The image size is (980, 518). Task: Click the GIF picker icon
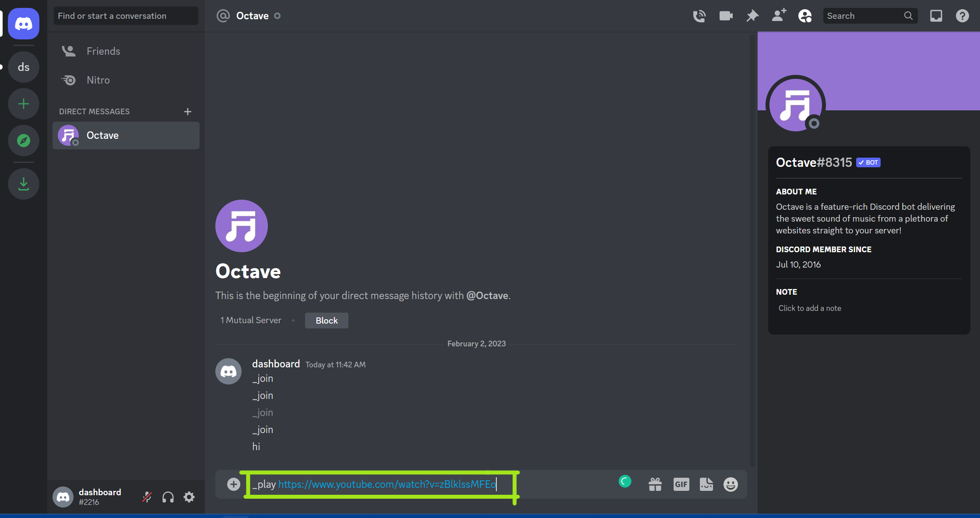tap(681, 485)
